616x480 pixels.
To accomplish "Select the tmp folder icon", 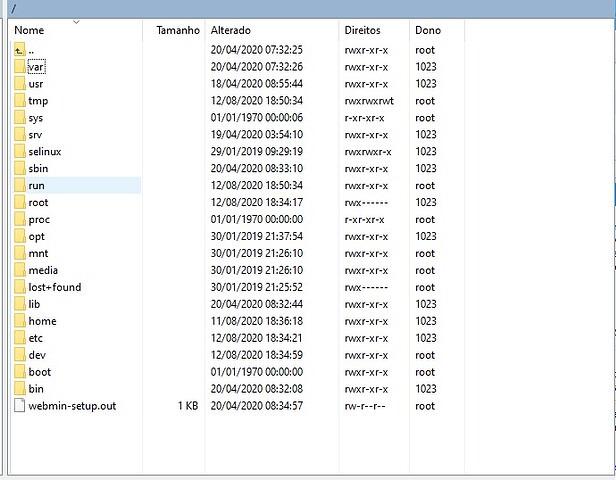I will pyautogui.click(x=19, y=101).
